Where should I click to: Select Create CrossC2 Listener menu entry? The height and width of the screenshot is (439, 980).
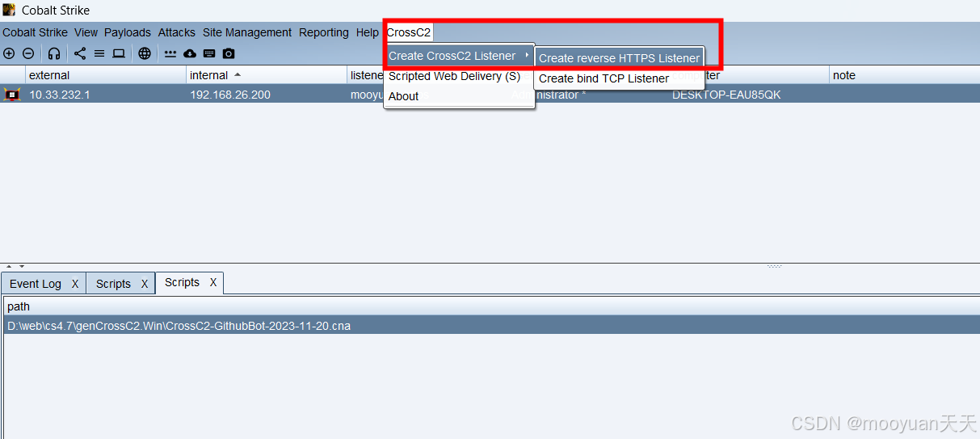point(459,56)
